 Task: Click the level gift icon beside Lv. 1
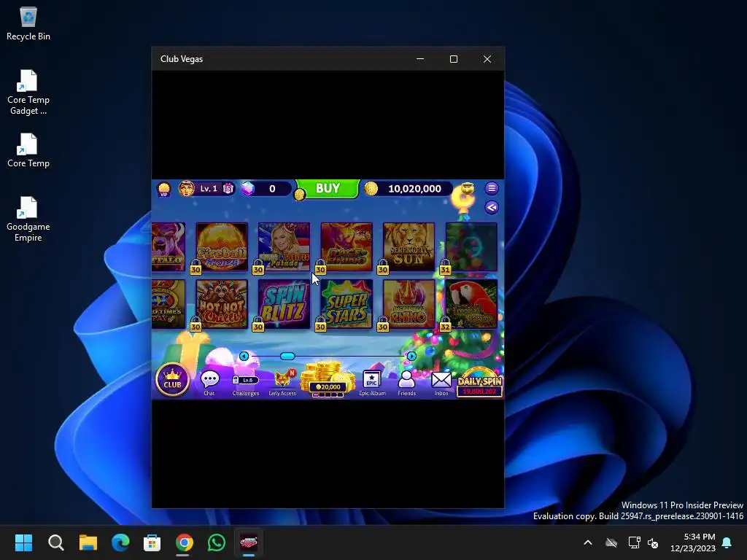click(228, 189)
